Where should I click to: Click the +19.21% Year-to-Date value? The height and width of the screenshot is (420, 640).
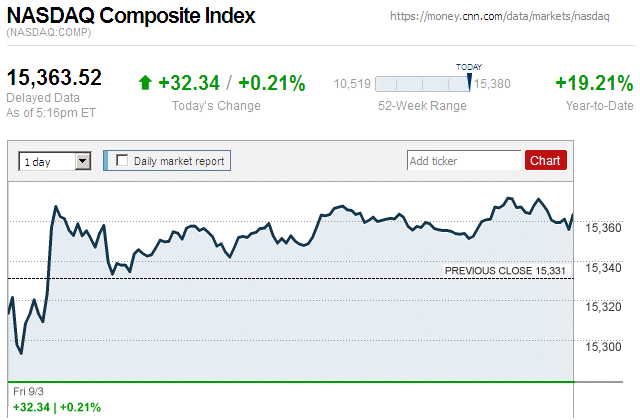coord(594,83)
